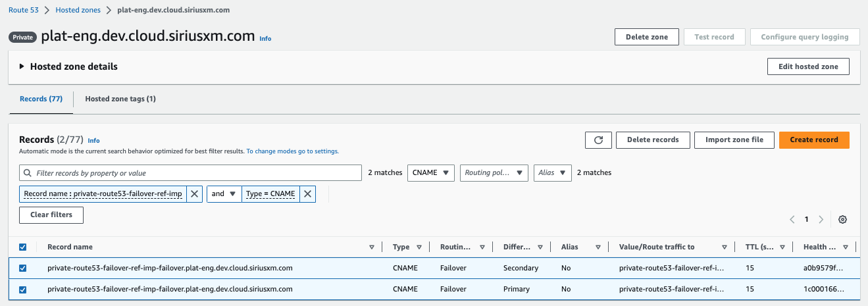The width and height of the screenshot is (868, 306).
Task: Select page number 1 in pagination
Action: [806, 219]
